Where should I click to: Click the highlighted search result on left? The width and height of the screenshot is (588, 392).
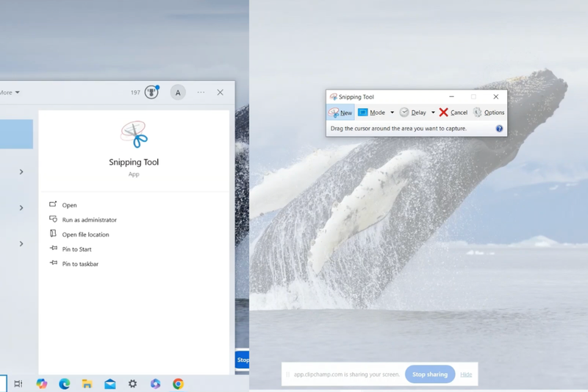(16, 134)
